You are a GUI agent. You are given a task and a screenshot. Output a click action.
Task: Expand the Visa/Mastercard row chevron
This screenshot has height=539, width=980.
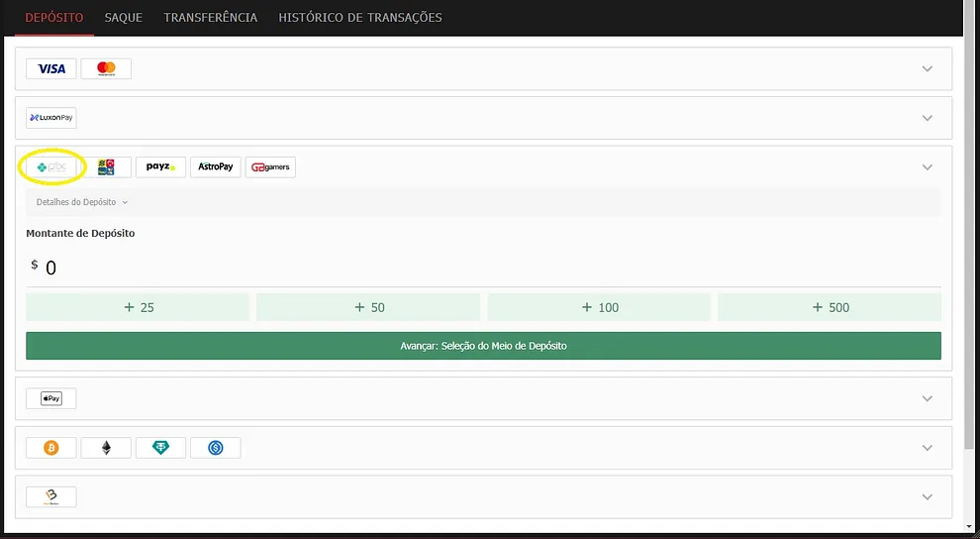pos(928,68)
